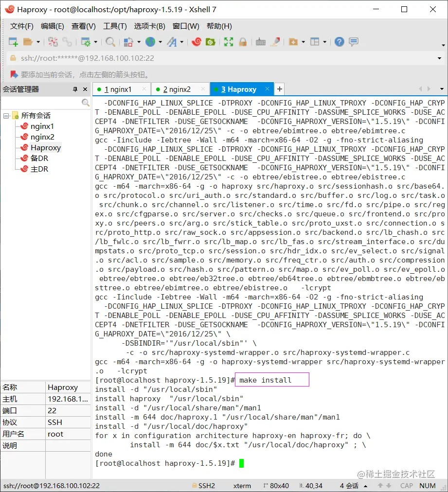
Task: Click the greyed Reconnect link icon
Action: (x=67, y=42)
